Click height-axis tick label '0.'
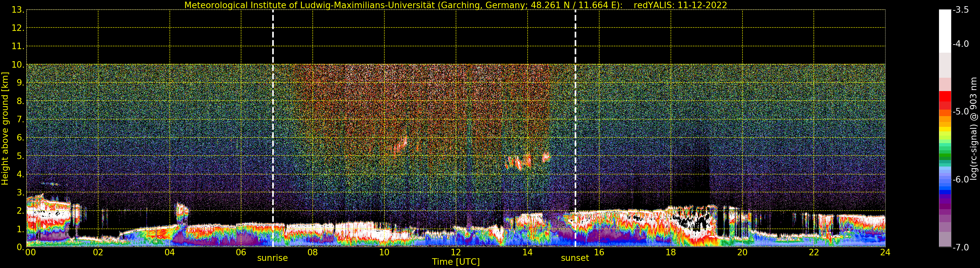Viewport: 980px width, 268px height. [21, 247]
